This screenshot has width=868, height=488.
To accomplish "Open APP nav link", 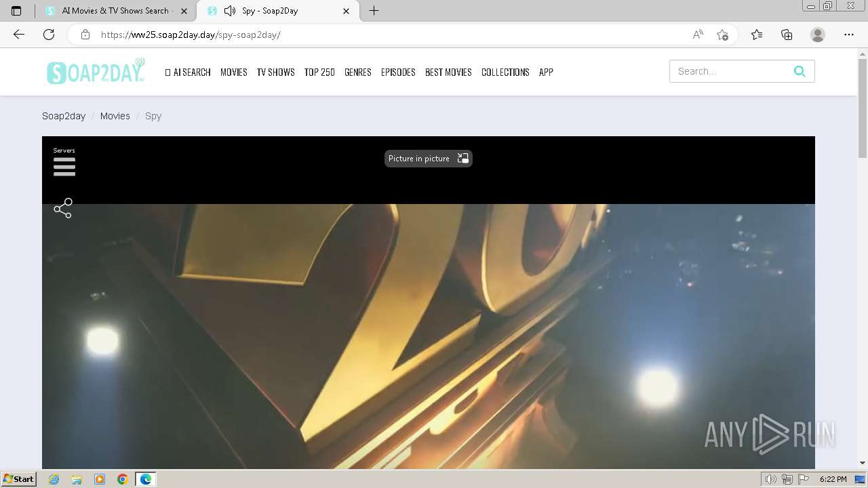I will click(546, 72).
